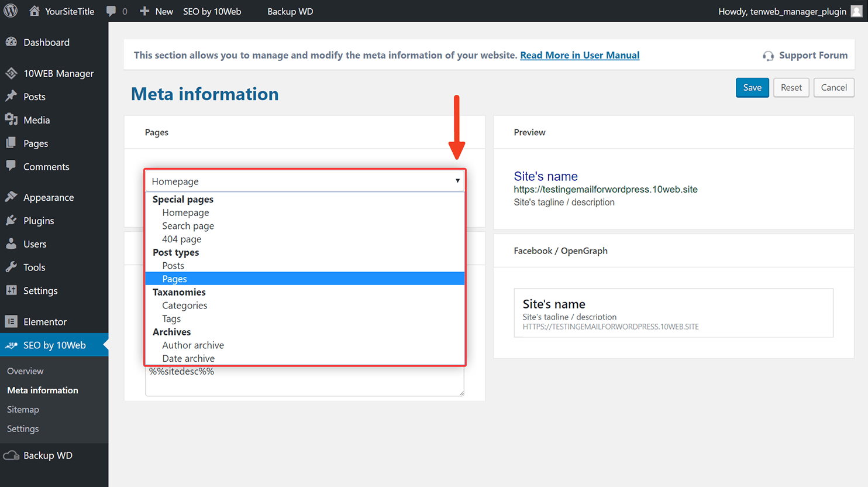Viewport: 868px width, 487px height.
Task: Click the Posts pushpin icon
Action: point(11,96)
